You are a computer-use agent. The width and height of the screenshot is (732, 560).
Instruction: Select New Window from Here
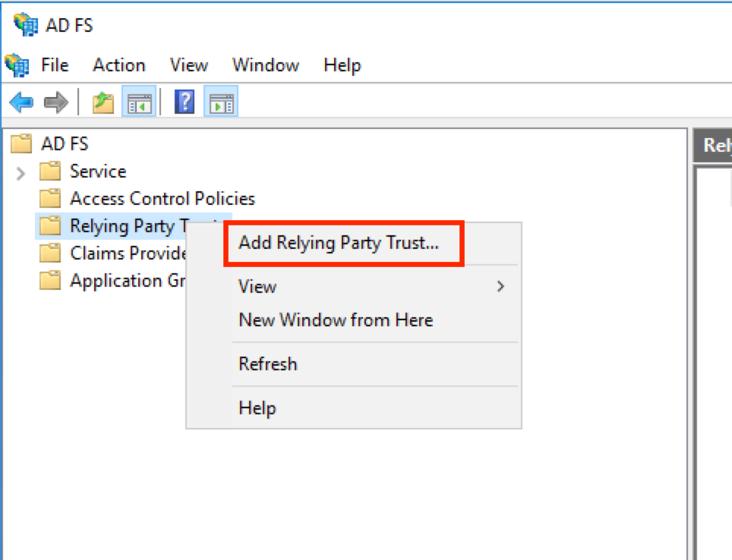[x=336, y=319]
